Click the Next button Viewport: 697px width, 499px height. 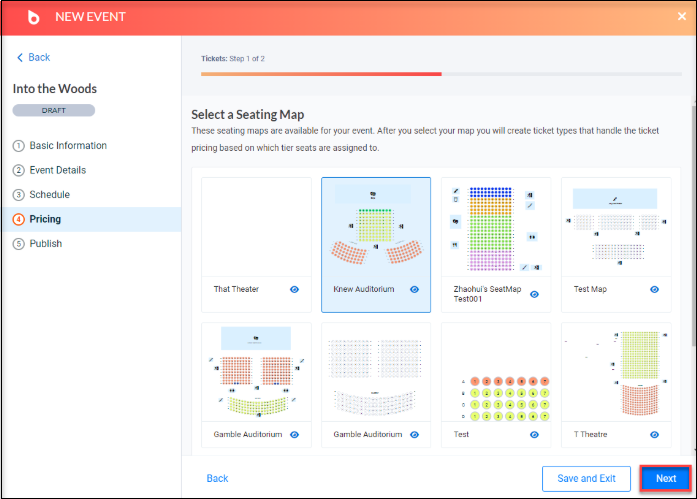(665, 479)
